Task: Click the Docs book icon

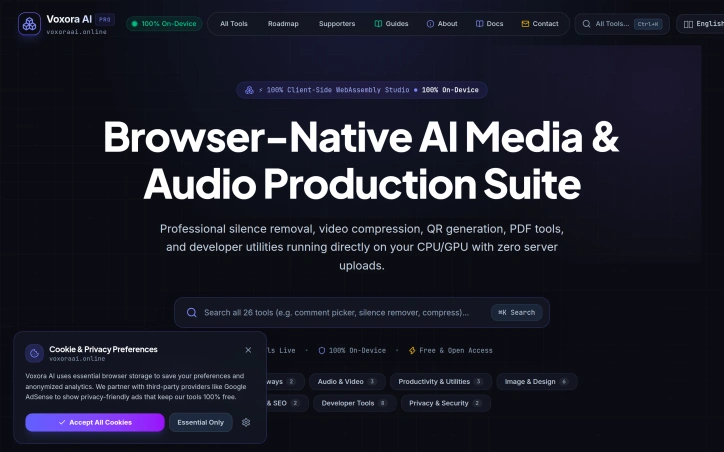Action: [x=480, y=24]
